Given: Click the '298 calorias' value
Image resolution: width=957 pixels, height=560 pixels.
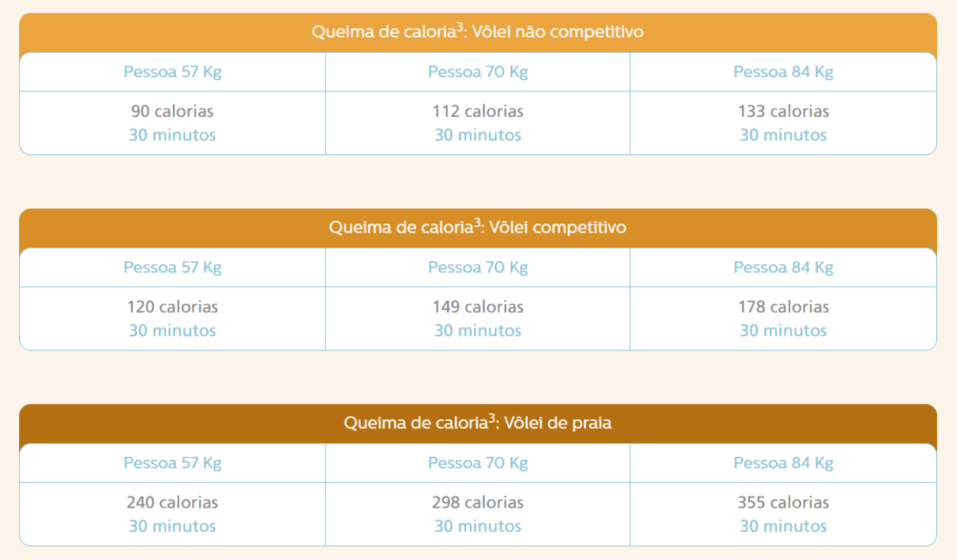Looking at the screenshot, I should pos(478,503).
